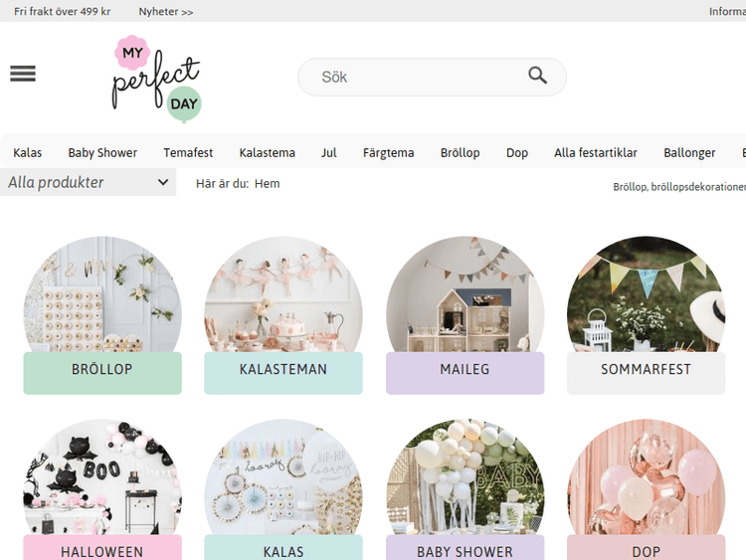Expand the Alla produkter dropdown
This screenshot has height=560, width=746.
pos(88,182)
